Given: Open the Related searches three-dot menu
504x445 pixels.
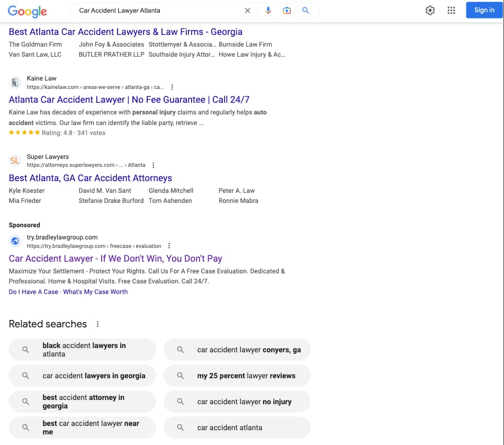Looking at the screenshot, I should [x=98, y=324].
